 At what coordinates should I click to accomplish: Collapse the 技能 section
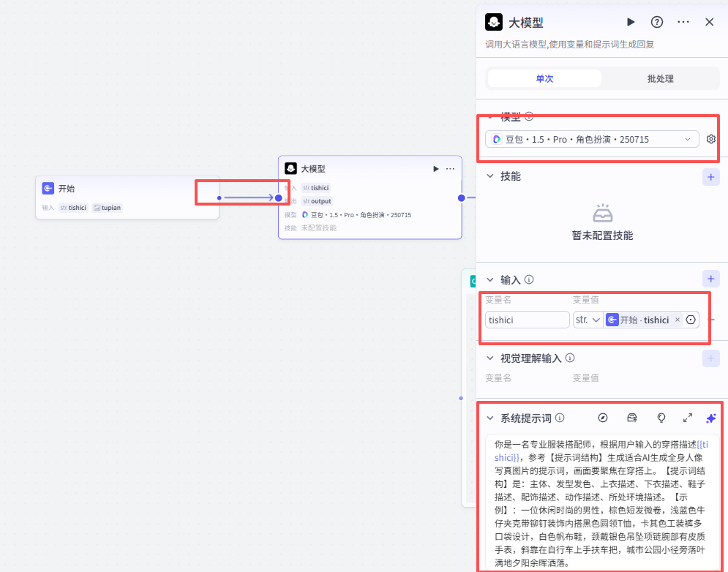490,176
